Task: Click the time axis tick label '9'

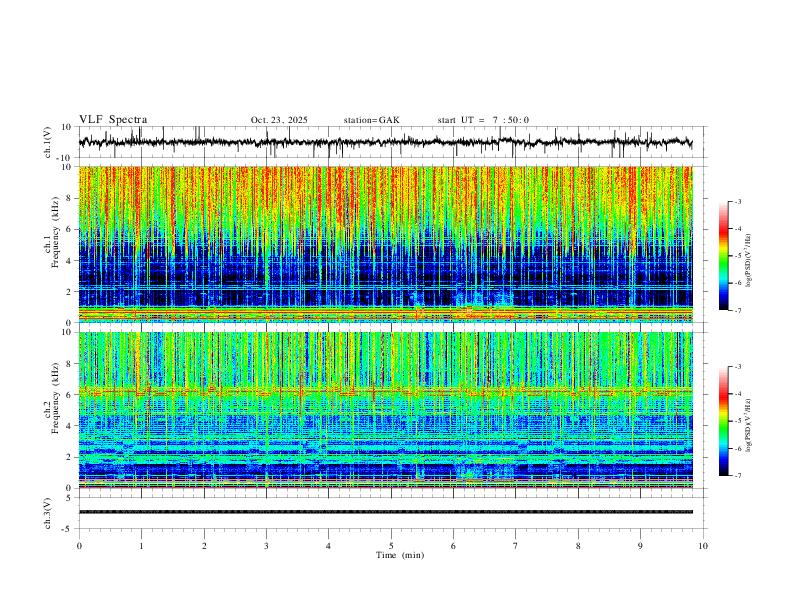Action: point(640,546)
